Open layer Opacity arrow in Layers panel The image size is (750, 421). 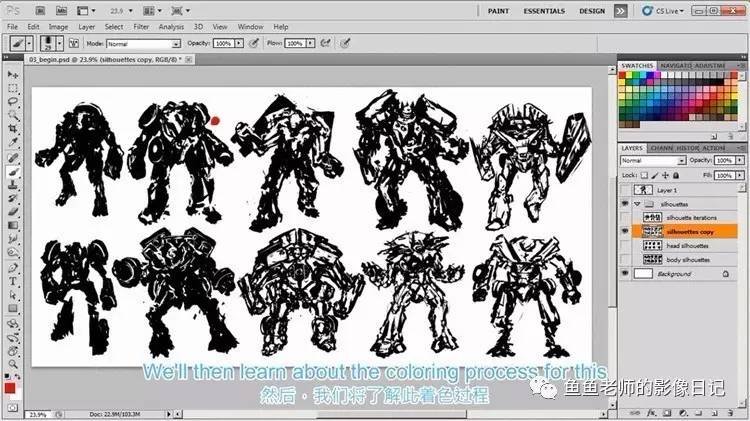click(739, 160)
